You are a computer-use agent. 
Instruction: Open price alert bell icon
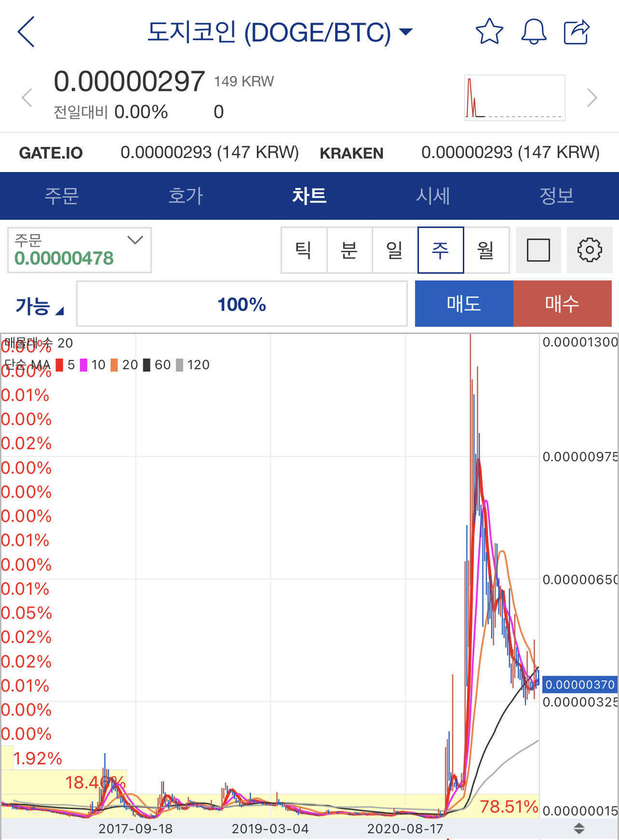click(533, 32)
